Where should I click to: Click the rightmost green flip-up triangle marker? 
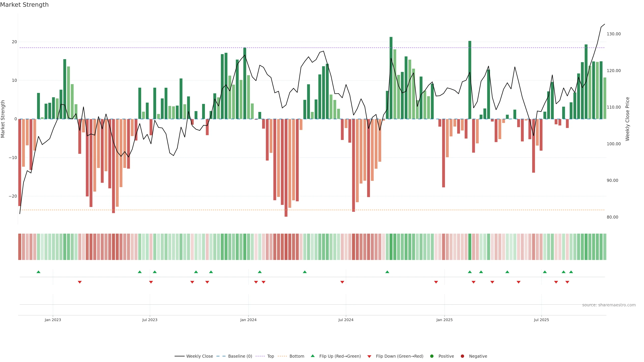571,272
